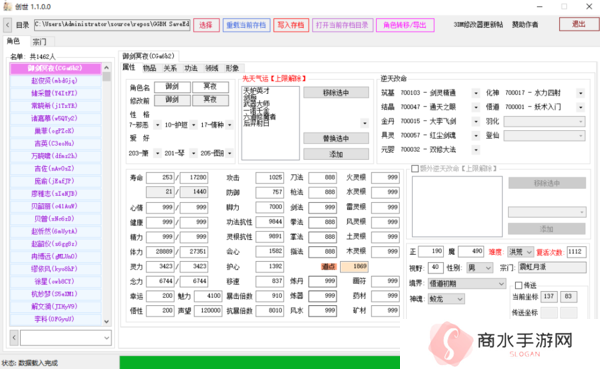
Task: Open the 关系 tab
Action: pyautogui.click(x=170, y=68)
